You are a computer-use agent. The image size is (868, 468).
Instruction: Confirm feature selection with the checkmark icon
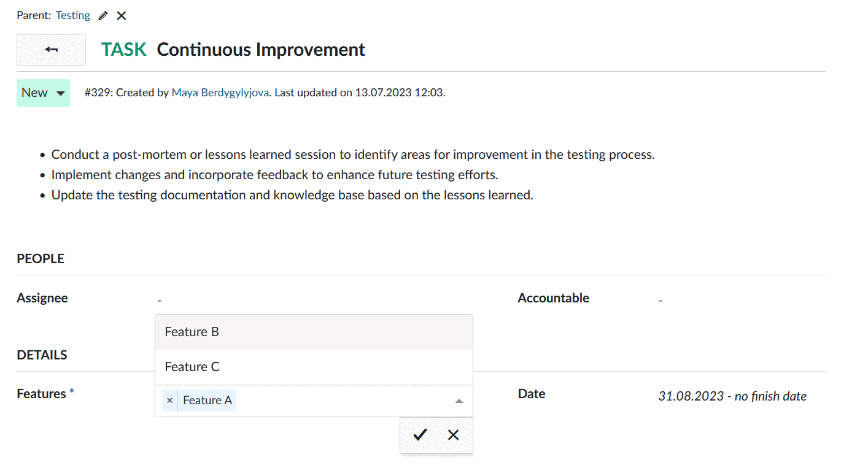(x=420, y=435)
